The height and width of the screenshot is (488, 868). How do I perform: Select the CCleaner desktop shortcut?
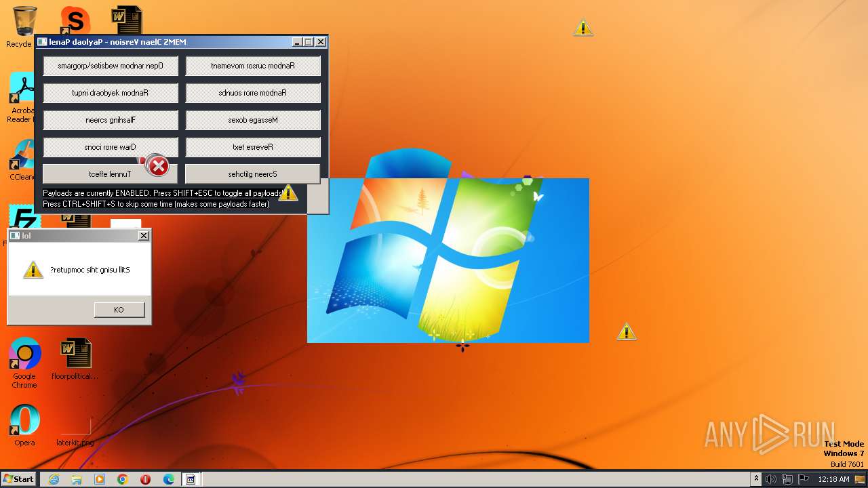click(21, 161)
